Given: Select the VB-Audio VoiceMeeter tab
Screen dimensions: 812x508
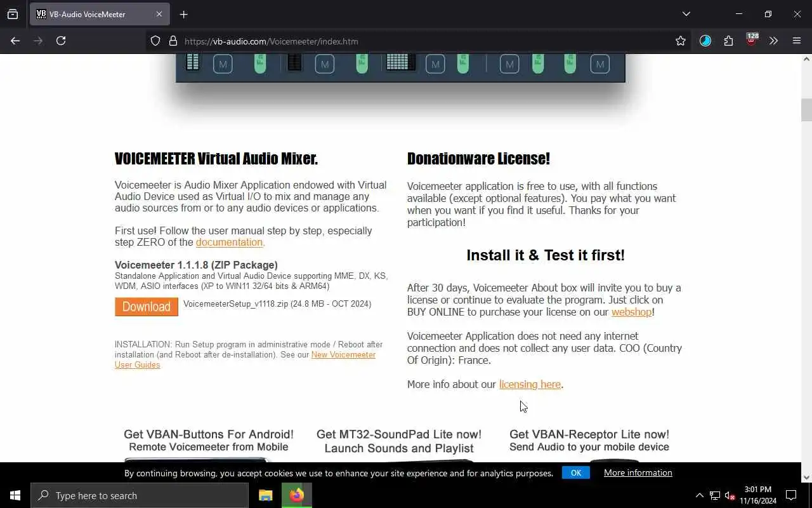Looking at the screenshot, I should (99, 14).
